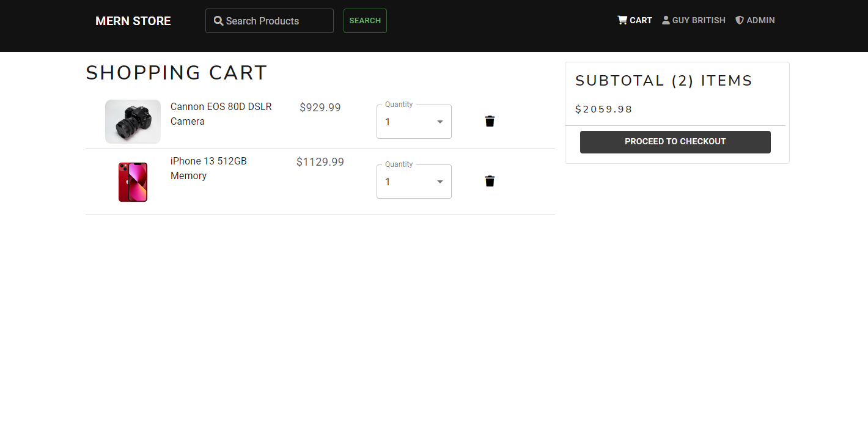Click PROCEED TO CHECKOUT
This screenshot has height=431, width=868.
[675, 142]
